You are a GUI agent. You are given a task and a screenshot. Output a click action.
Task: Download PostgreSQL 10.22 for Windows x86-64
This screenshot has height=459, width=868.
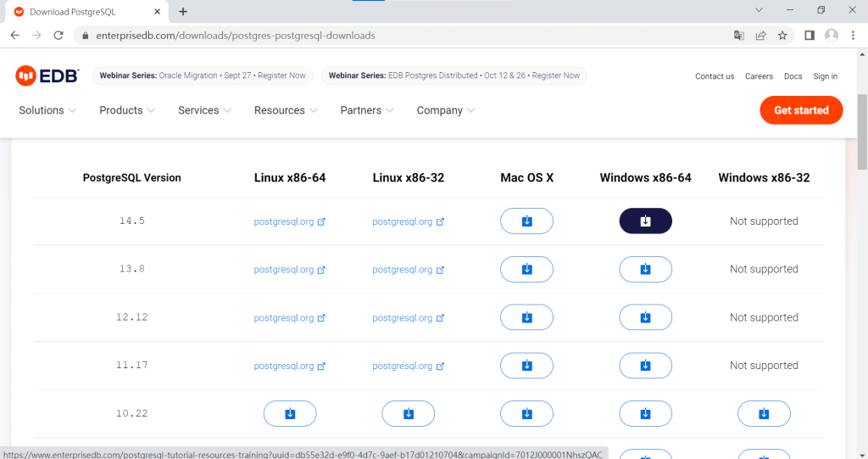pyautogui.click(x=645, y=413)
